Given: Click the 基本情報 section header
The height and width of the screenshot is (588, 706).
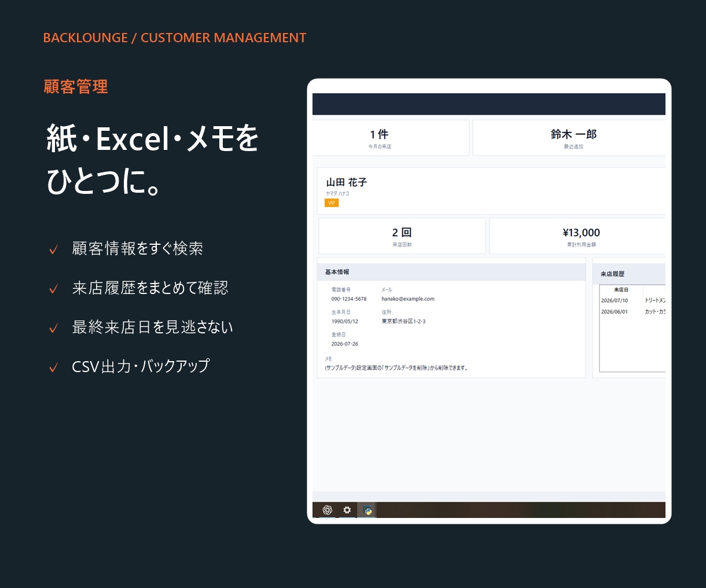Looking at the screenshot, I should coord(451,272).
